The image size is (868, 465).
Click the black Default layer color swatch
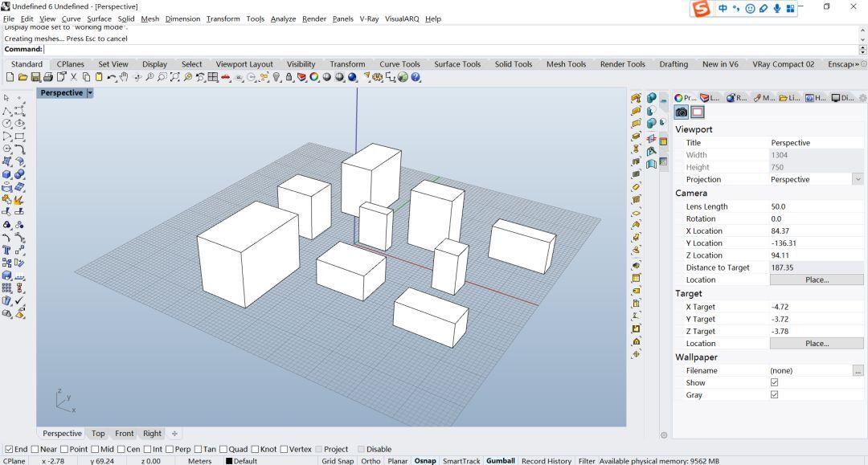(228, 461)
